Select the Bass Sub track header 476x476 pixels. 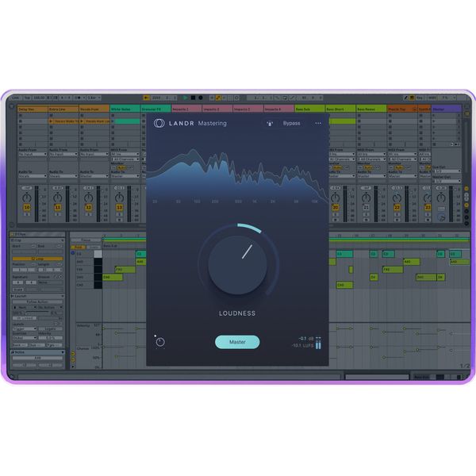point(310,109)
